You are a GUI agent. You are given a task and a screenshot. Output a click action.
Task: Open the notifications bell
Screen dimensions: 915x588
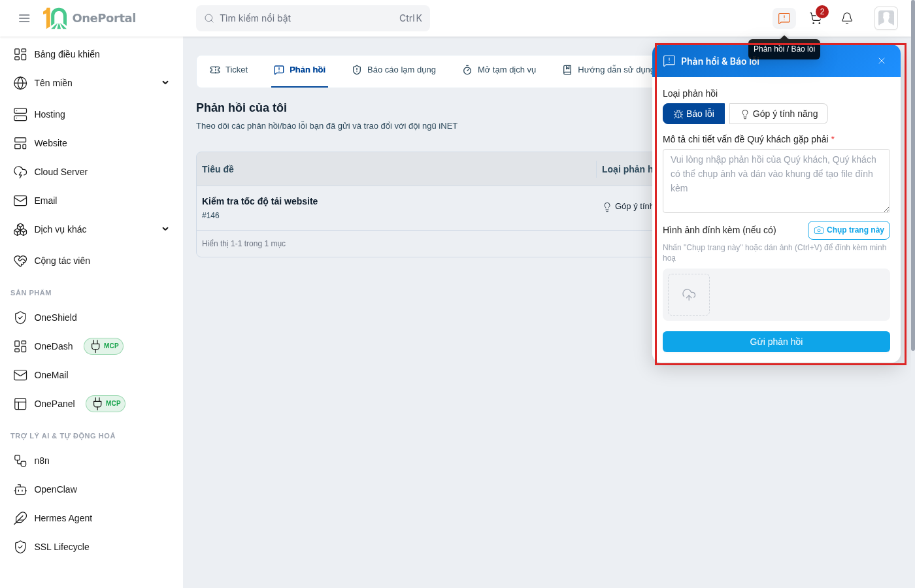pyautogui.click(x=847, y=18)
